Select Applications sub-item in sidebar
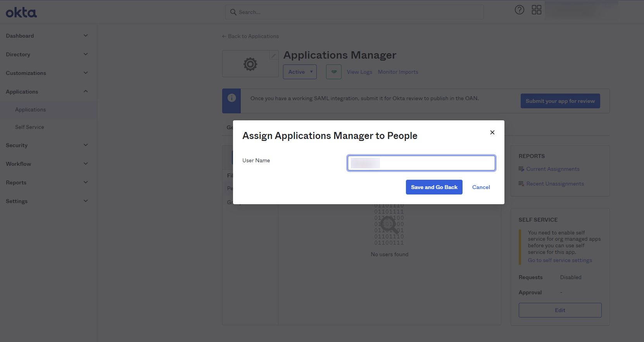Screen dimensions: 644x342 (30, 109)
